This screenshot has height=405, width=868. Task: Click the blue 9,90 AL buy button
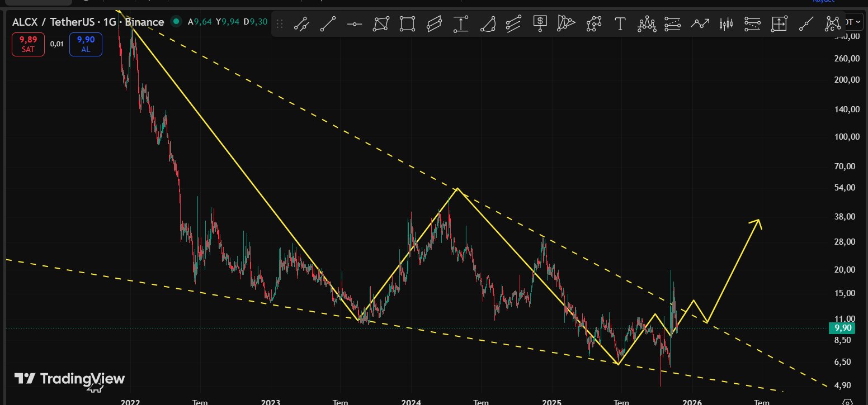[86, 44]
